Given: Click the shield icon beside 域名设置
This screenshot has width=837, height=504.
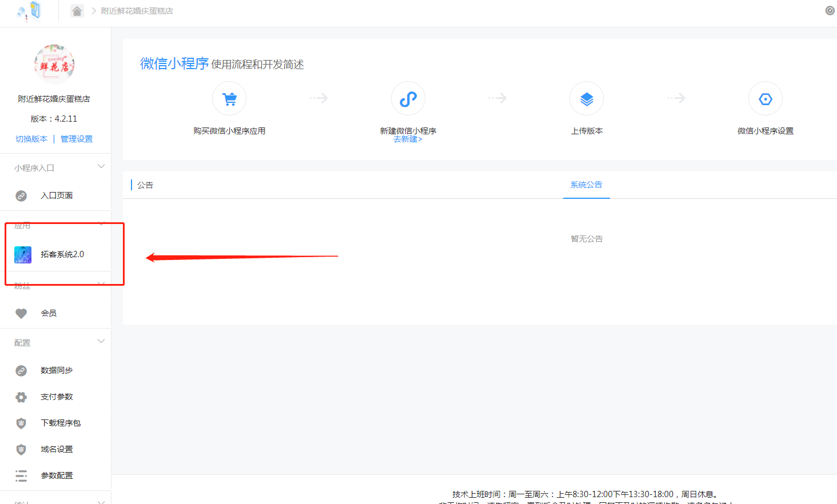Looking at the screenshot, I should 21,449.
